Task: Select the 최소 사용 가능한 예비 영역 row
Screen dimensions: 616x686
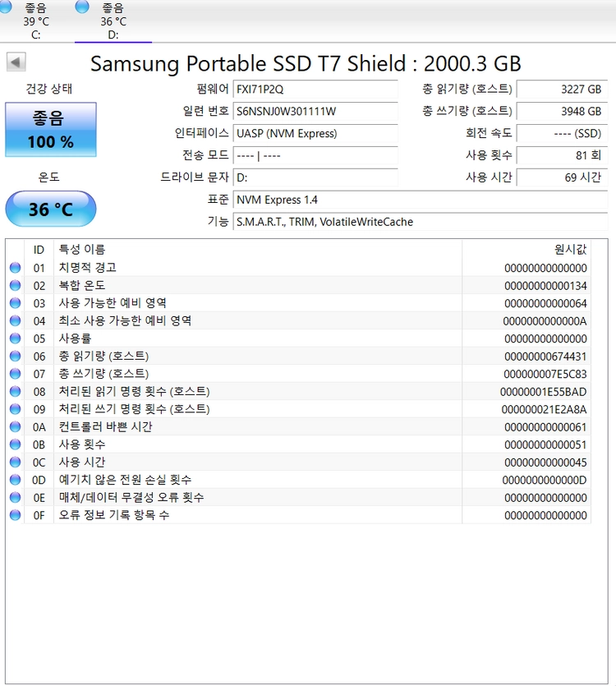Action: click(x=298, y=320)
